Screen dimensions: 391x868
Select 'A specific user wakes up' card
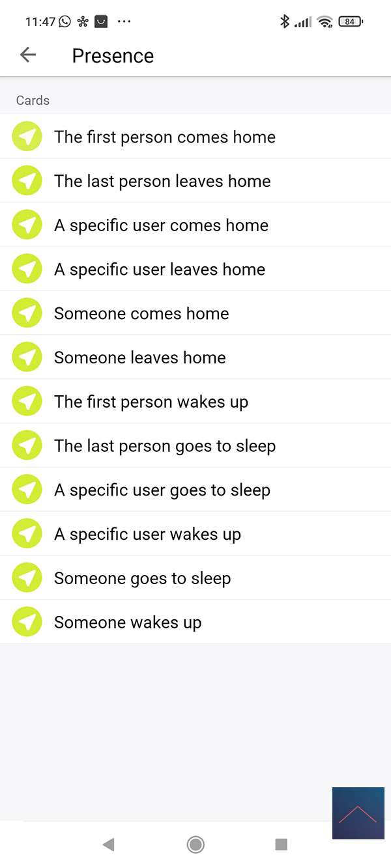pyautogui.click(x=147, y=534)
